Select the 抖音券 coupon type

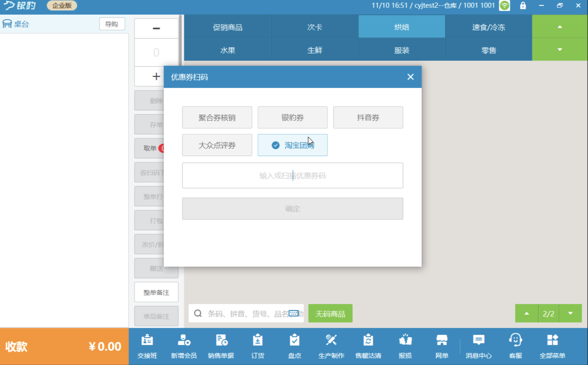pyautogui.click(x=368, y=118)
